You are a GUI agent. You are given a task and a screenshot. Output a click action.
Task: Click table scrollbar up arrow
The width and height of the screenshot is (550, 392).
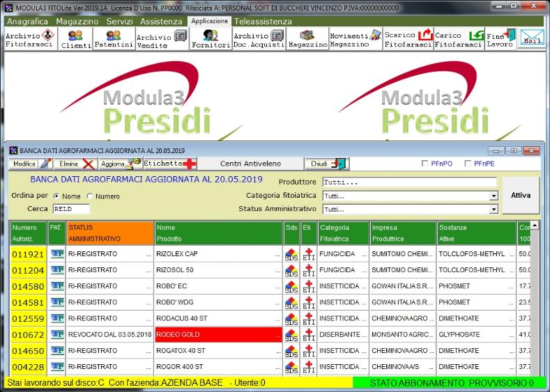[535, 226]
